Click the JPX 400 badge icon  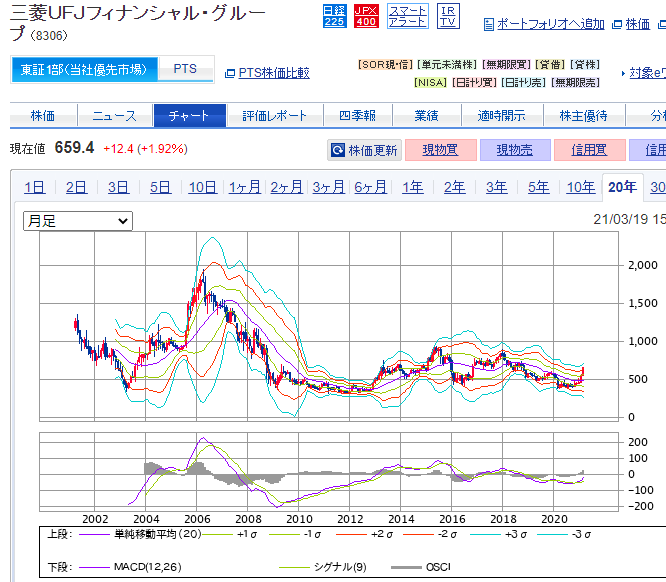[x=366, y=16]
